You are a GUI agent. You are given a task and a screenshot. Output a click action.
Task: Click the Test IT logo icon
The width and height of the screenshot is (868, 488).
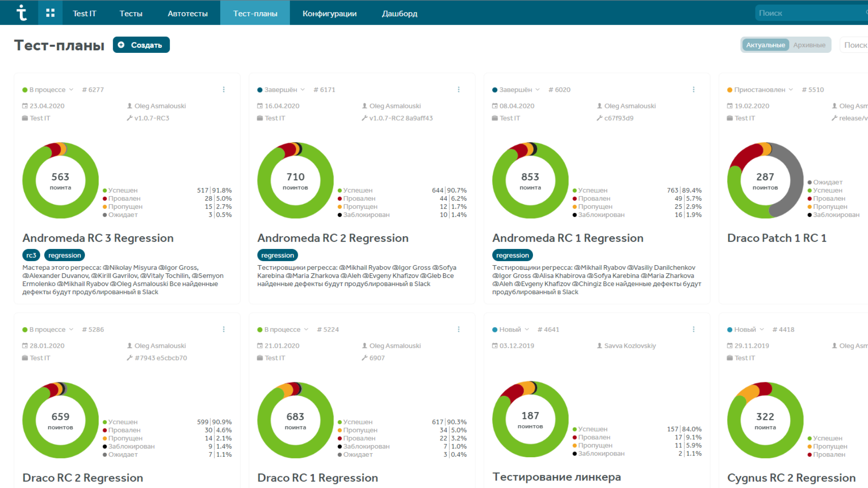21,13
